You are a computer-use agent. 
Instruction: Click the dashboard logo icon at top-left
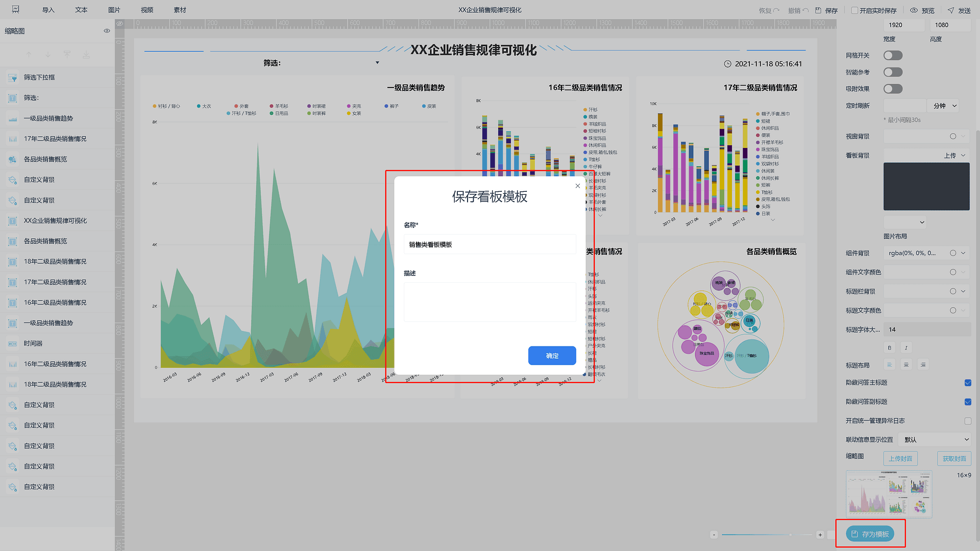pos(15,9)
